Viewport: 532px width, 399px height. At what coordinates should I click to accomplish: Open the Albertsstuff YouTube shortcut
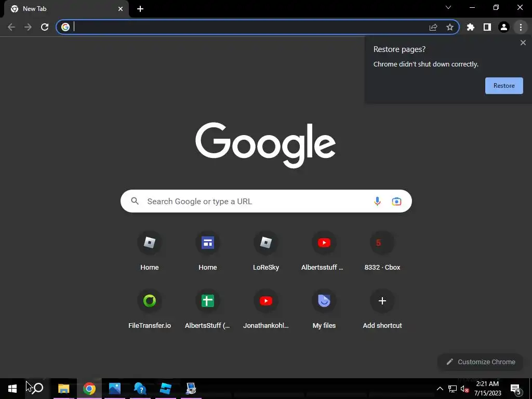(x=324, y=251)
